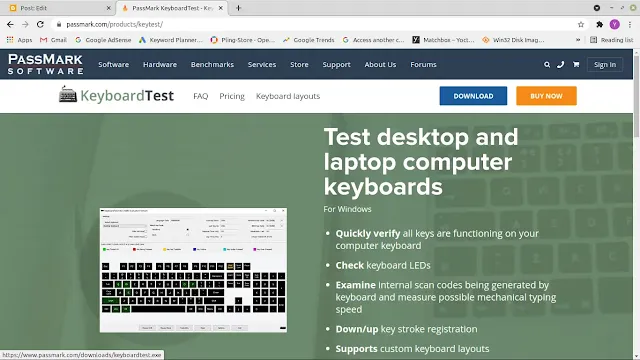This screenshot has height=360, width=640.
Task: Reload the current page
Action: [x=40, y=24]
